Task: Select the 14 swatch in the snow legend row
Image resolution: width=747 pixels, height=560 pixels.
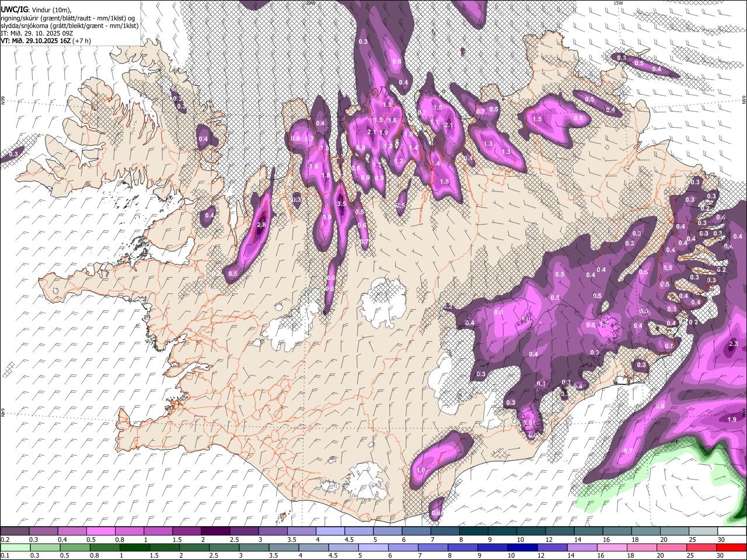Action: (x=588, y=531)
